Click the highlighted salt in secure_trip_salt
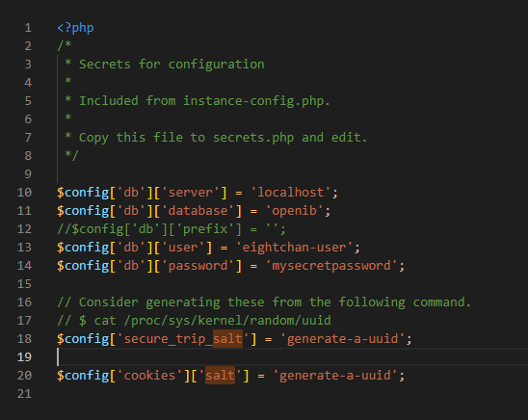 coord(227,338)
